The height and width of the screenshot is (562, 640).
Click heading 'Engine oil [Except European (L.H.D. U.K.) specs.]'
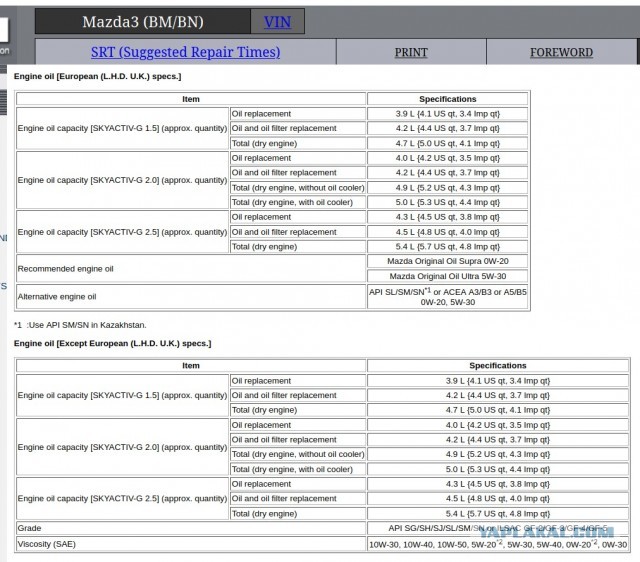coord(113,343)
